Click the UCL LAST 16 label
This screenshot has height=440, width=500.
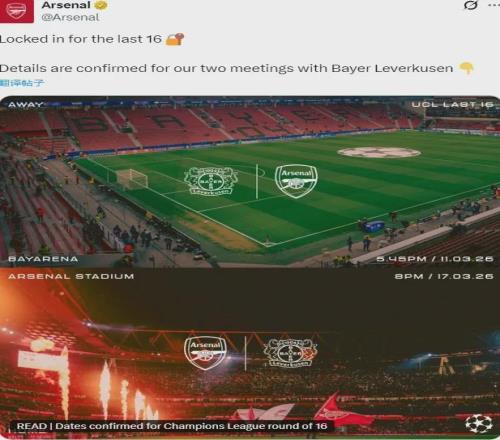(x=452, y=105)
